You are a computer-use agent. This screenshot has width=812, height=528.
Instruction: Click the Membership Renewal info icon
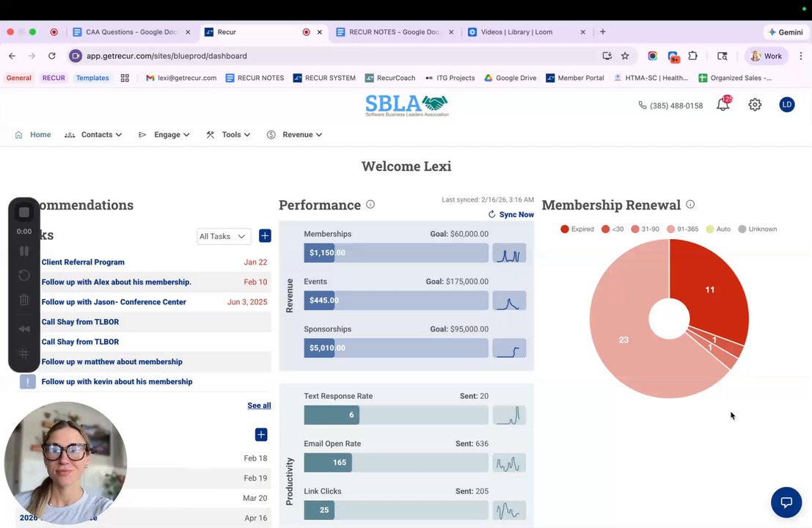[690, 205]
